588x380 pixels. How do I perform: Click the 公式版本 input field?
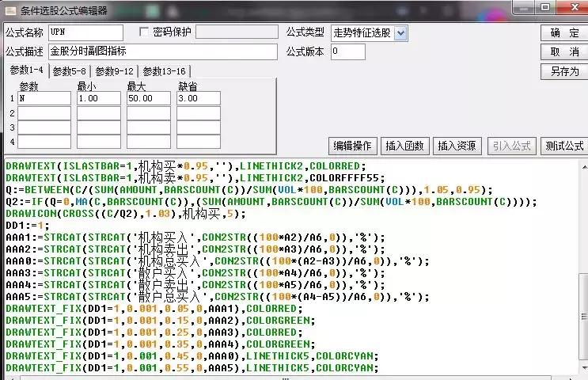(x=347, y=51)
